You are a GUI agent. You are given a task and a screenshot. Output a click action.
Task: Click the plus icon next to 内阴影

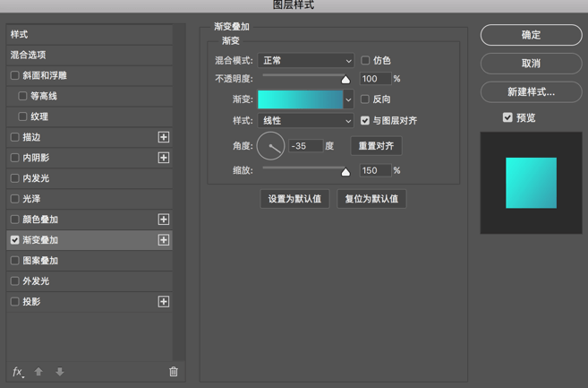164,158
